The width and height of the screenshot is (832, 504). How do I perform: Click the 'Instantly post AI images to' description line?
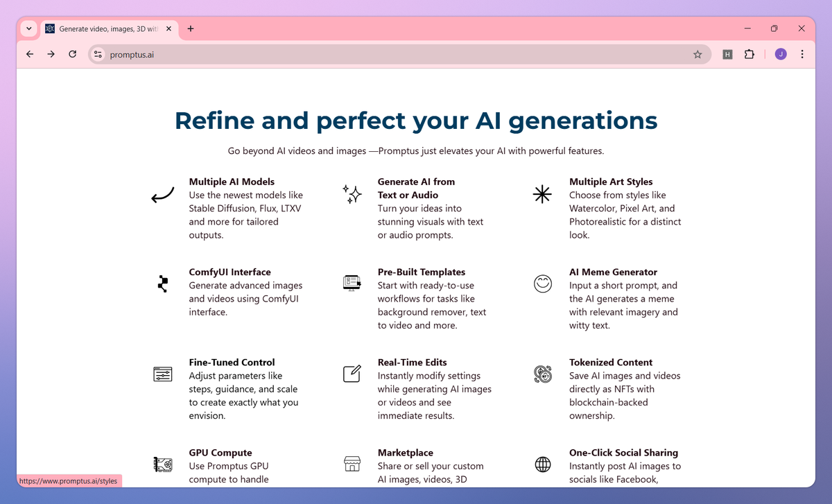coord(625,466)
